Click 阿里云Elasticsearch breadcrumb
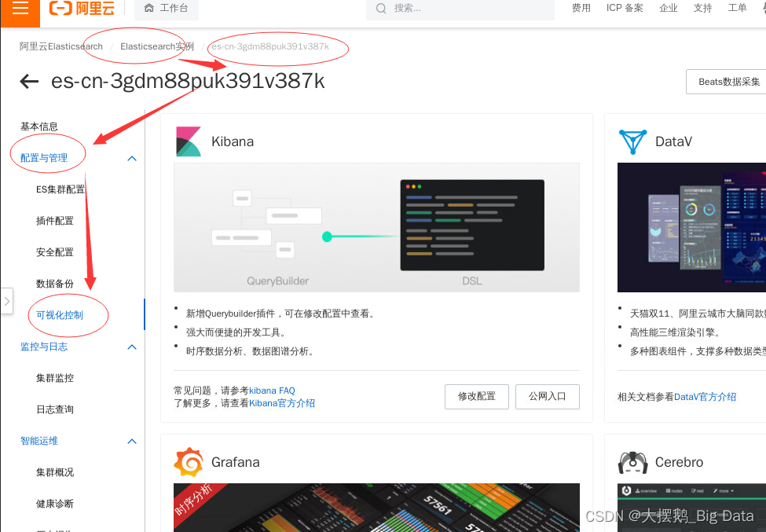766x532 pixels. (x=61, y=46)
